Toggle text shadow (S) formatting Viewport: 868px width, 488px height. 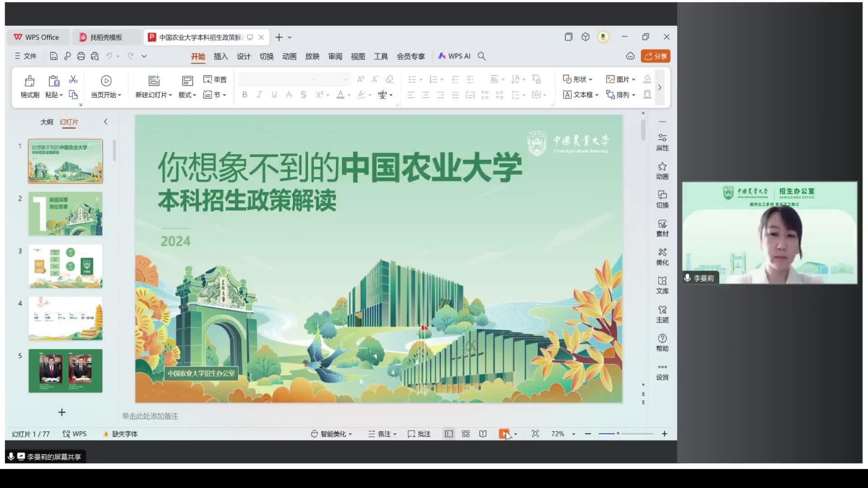[303, 94]
